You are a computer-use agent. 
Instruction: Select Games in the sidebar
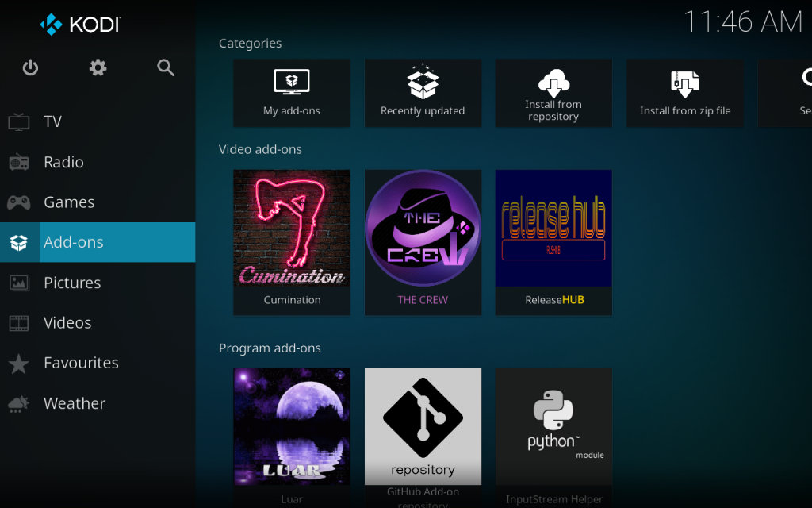(69, 202)
